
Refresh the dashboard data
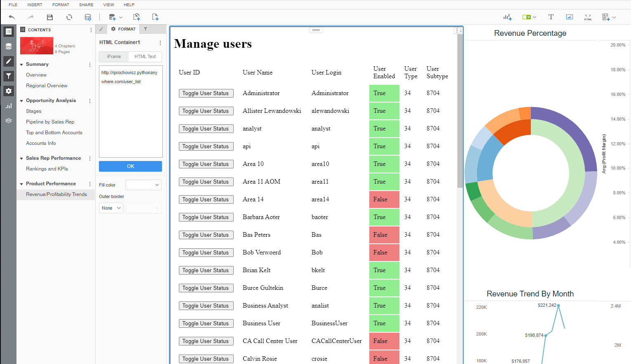[x=69, y=17]
